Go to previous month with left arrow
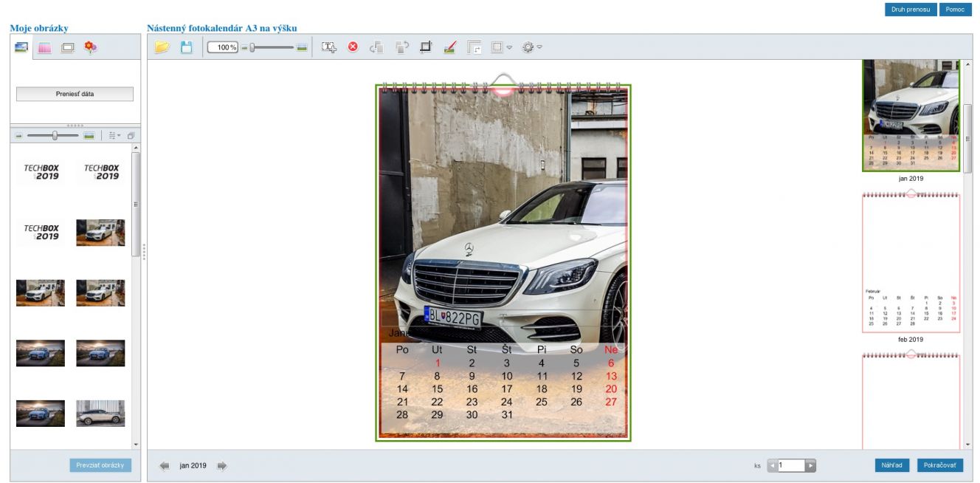 click(165, 466)
